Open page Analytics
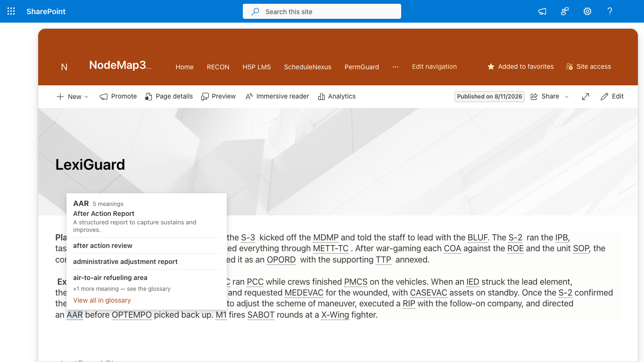 tap(337, 97)
